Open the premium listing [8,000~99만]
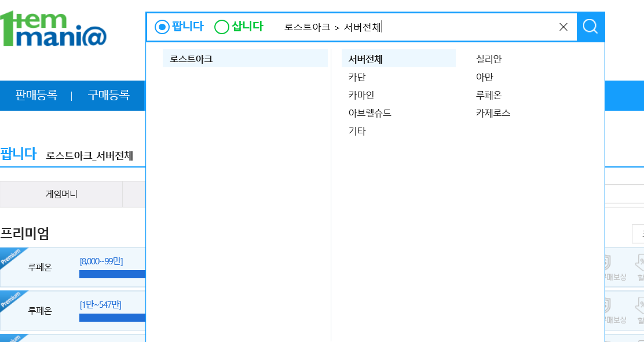Viewport: 644px width, 342px height. (x=101, y=261)
